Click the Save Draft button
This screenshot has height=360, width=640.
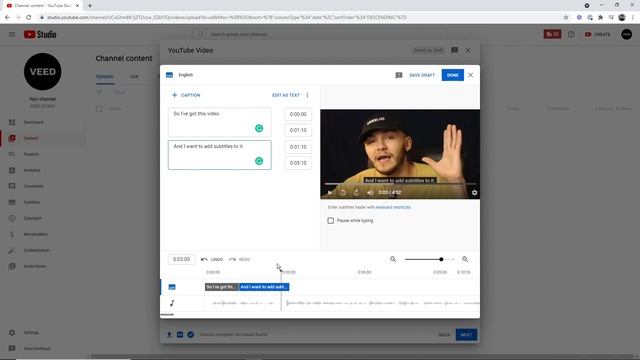click(x=422, y=75)
